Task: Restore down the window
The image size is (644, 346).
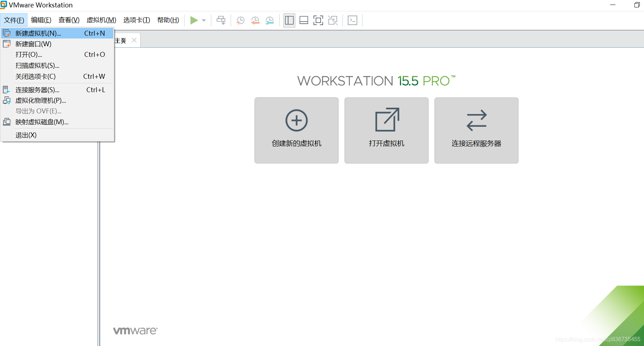Action: tap(637, 5)
